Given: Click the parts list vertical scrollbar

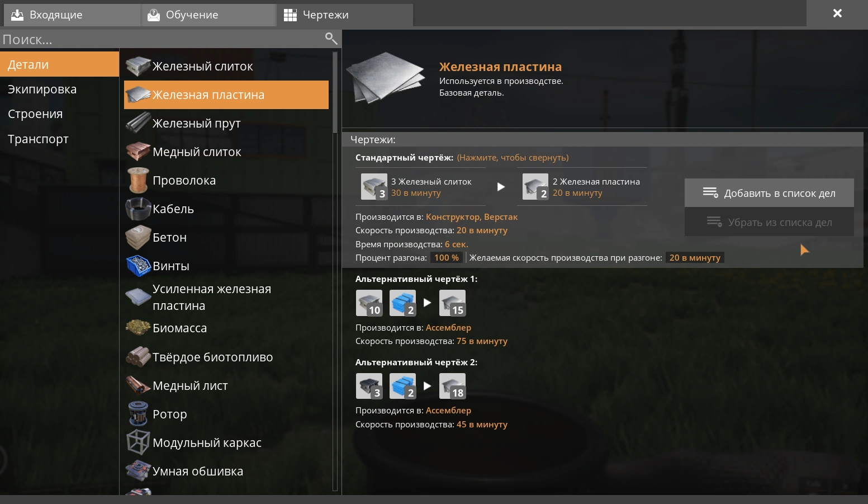Looking at the screenshot, I should 335,272.
